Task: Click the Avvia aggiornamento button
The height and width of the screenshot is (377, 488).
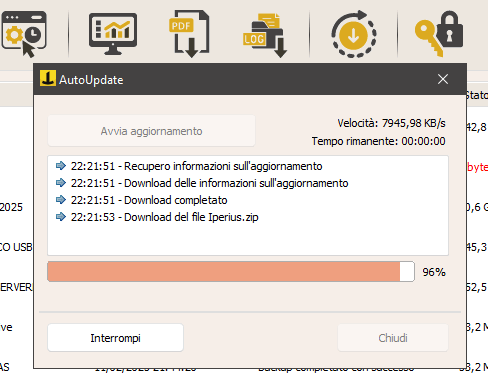Action: click(x=151, y=131)
